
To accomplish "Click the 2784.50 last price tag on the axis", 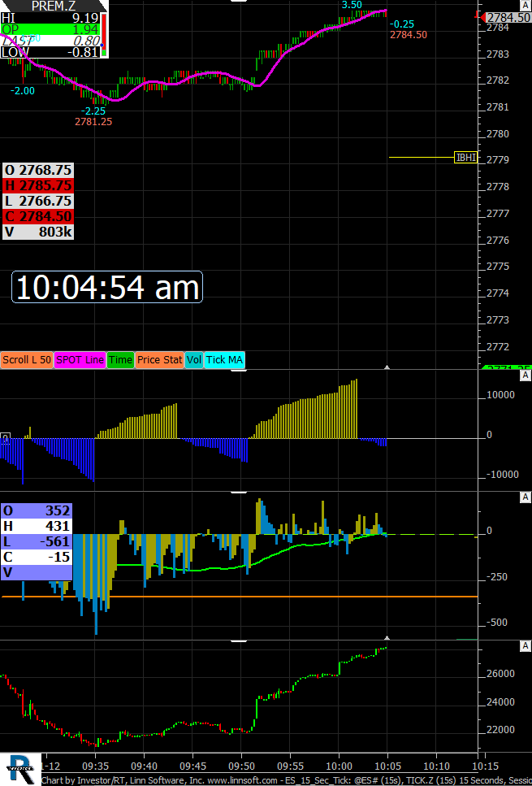I will (507, 18).
